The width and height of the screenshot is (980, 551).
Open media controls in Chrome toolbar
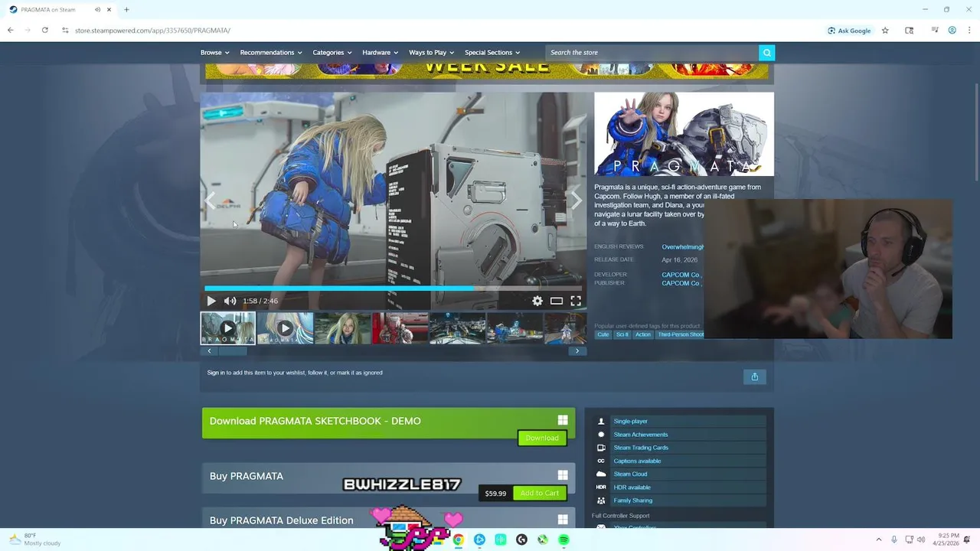coord(935,31)
